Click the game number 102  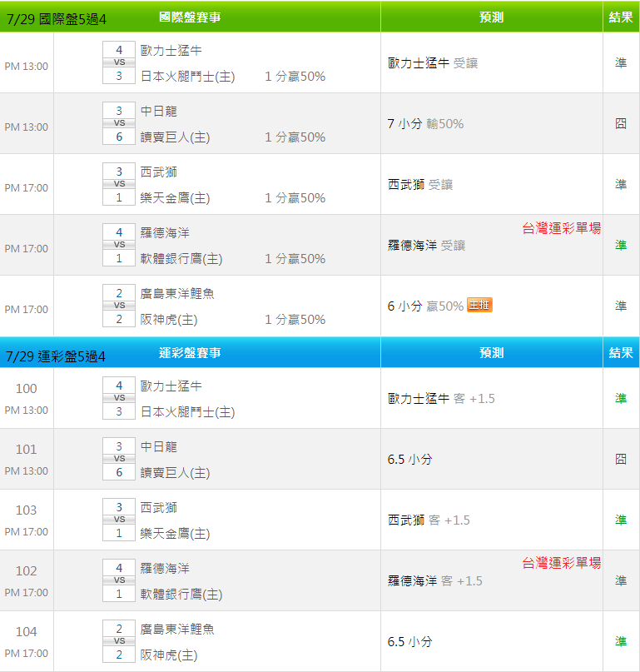click(26, 571)
